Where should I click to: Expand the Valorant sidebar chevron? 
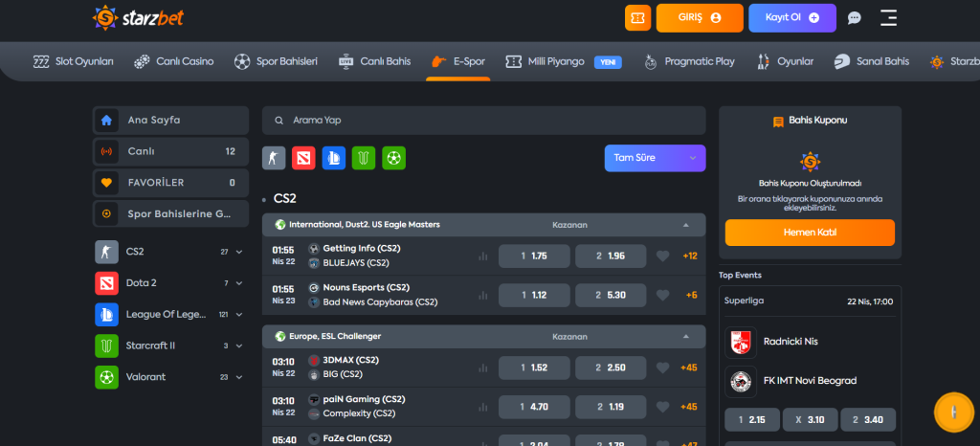point(238,377)
